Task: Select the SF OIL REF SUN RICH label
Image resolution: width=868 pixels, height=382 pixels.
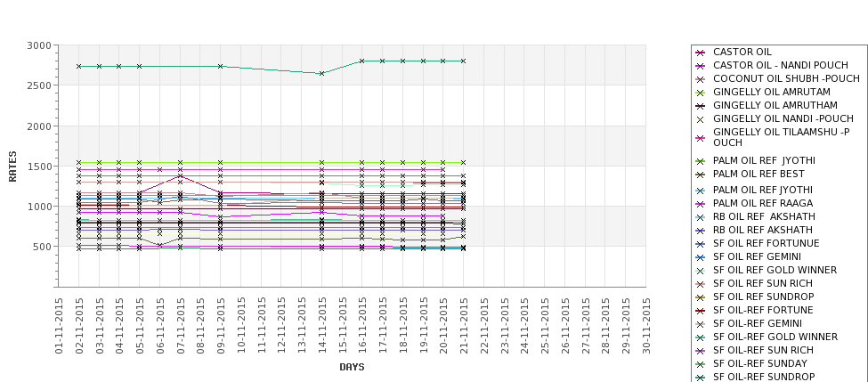Action: (x=763, y=283)
